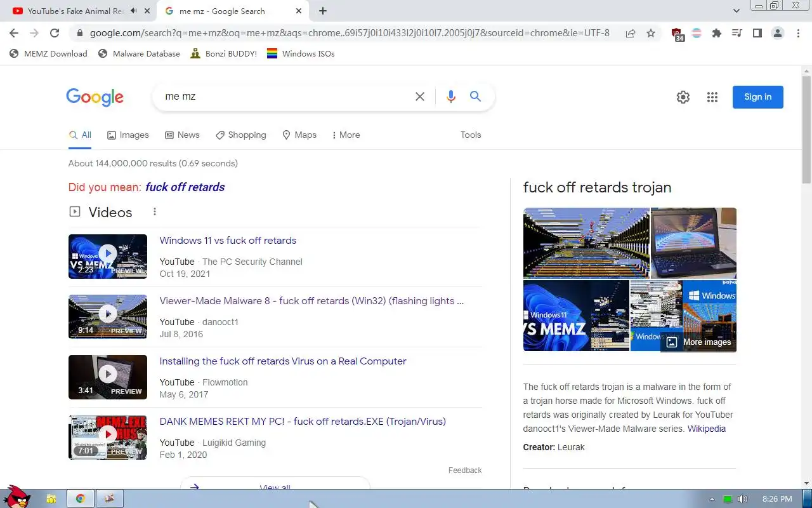
Task: Play the Real Computer video thumbnail
Action: point(108,377)
